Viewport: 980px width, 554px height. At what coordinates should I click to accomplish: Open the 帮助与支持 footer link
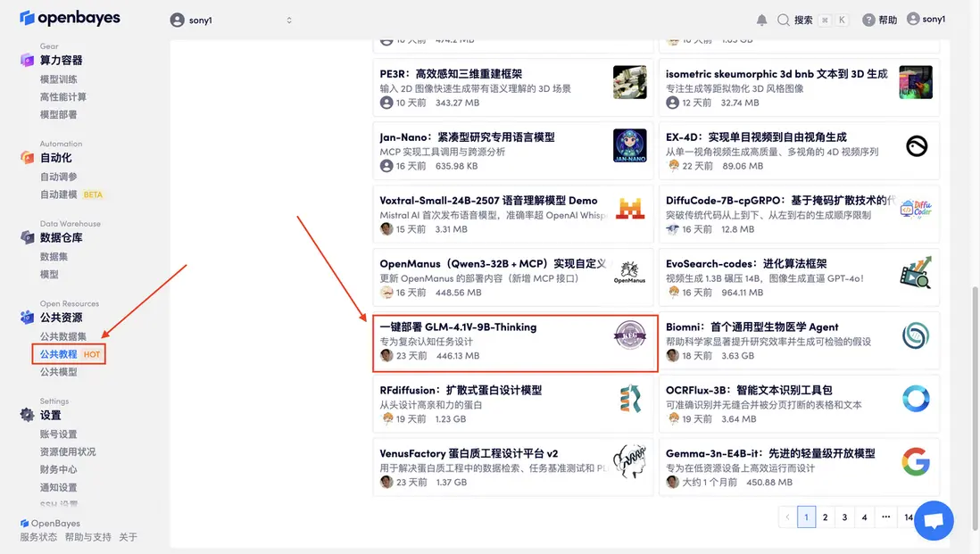(88, 537)
